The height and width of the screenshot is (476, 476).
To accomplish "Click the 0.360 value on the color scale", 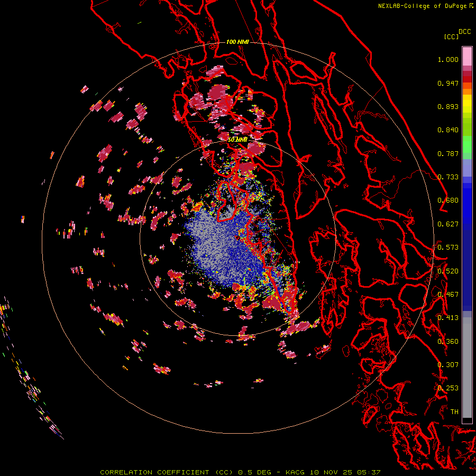I will [x=448, y=342].
